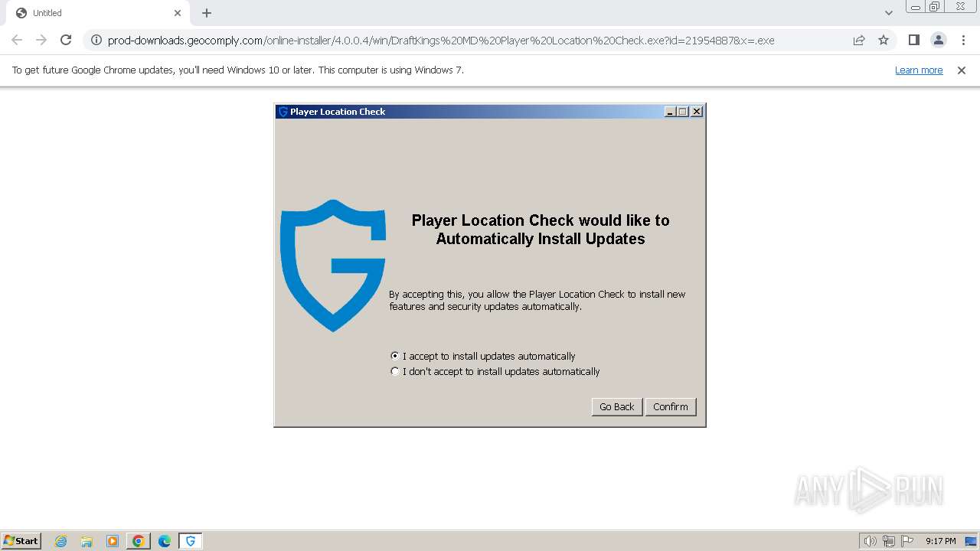Viewport: 980px width, 551px height.
Task: Launch Internet Explorer from taskbar
Action: [x=61, y=541]
